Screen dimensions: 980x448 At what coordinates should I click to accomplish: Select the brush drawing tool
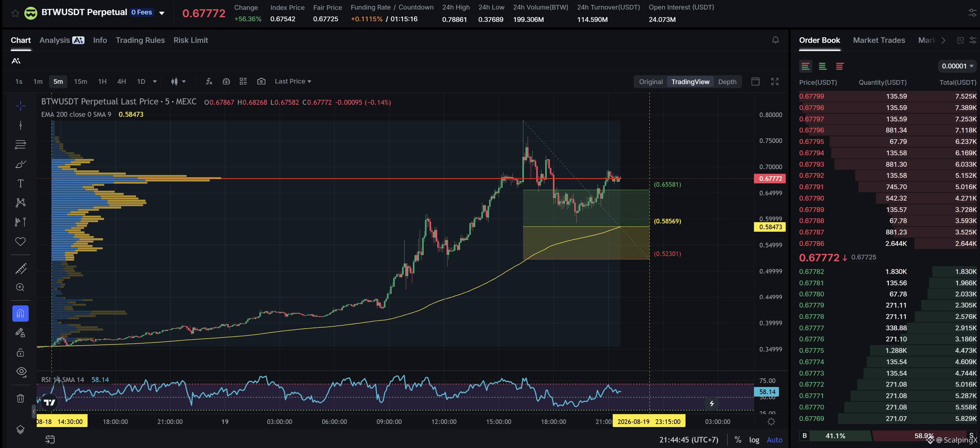(x=21, y=164)
